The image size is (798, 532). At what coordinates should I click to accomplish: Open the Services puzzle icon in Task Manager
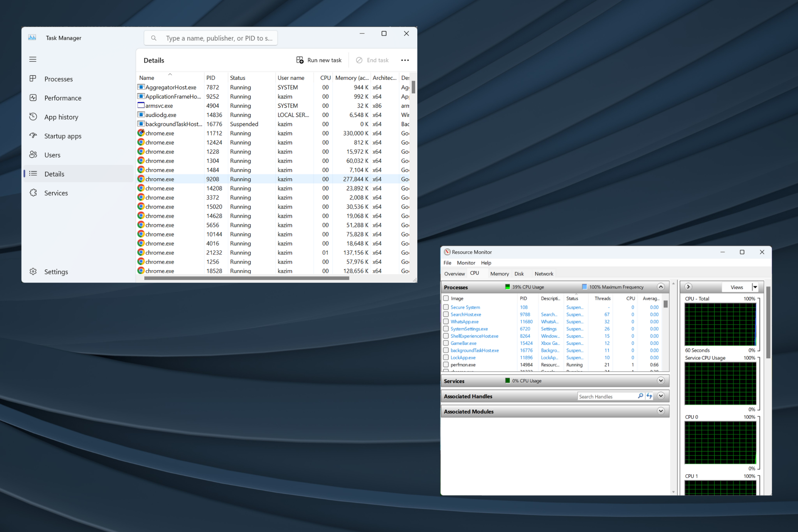coord(33,193)
